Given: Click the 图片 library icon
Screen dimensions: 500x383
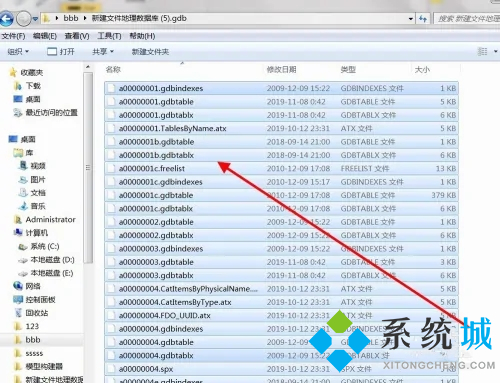Looking at the screenshot, I should click(x=23, y=180).
